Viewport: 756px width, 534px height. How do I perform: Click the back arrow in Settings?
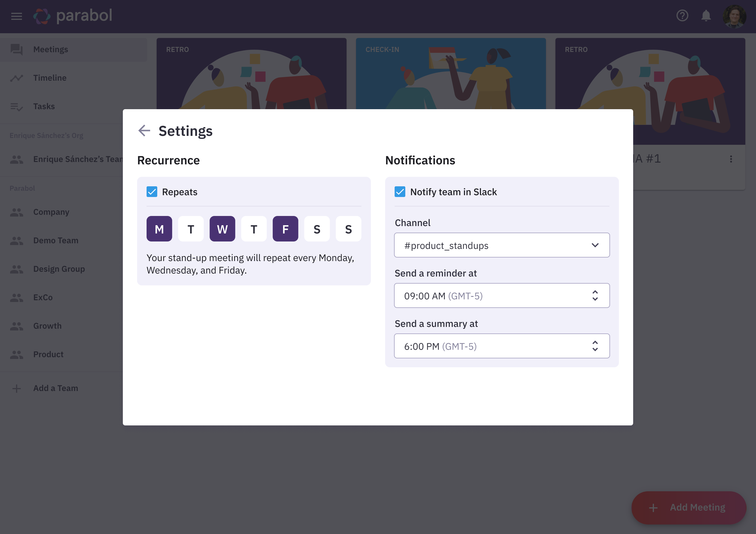[144, 131]
